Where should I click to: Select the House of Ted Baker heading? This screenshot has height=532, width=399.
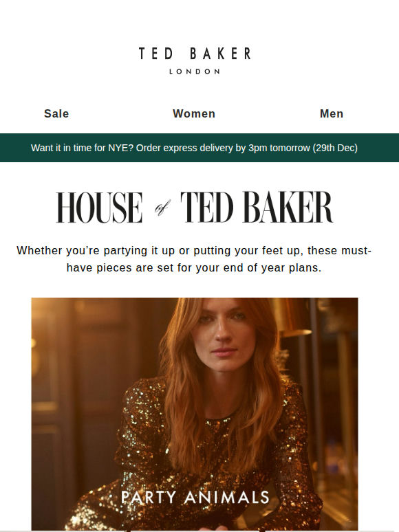195,207
